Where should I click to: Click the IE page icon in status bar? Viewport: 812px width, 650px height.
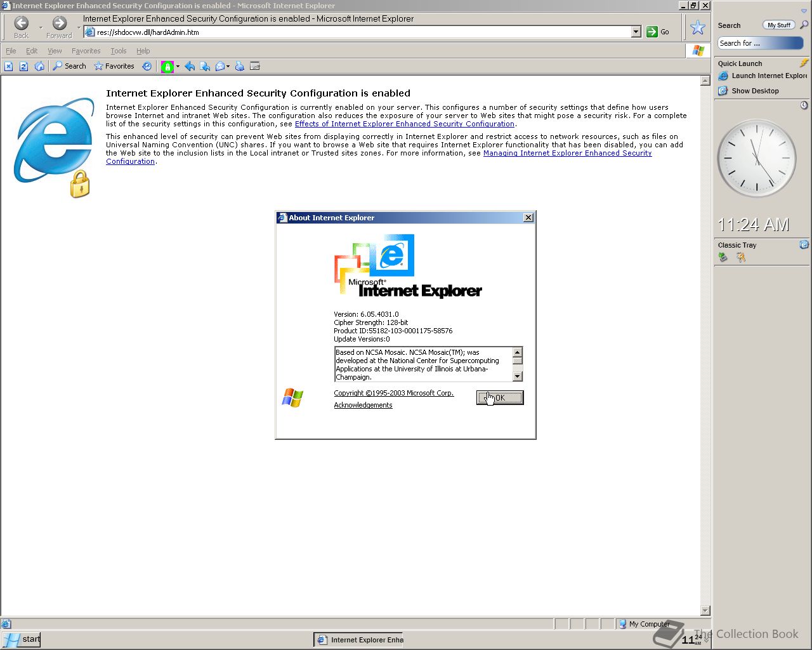[6, 624]
